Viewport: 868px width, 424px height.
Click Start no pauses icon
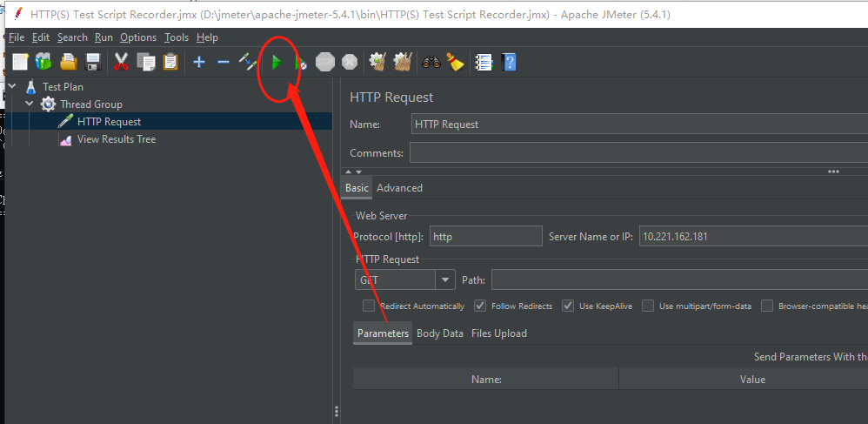(301, 63)
